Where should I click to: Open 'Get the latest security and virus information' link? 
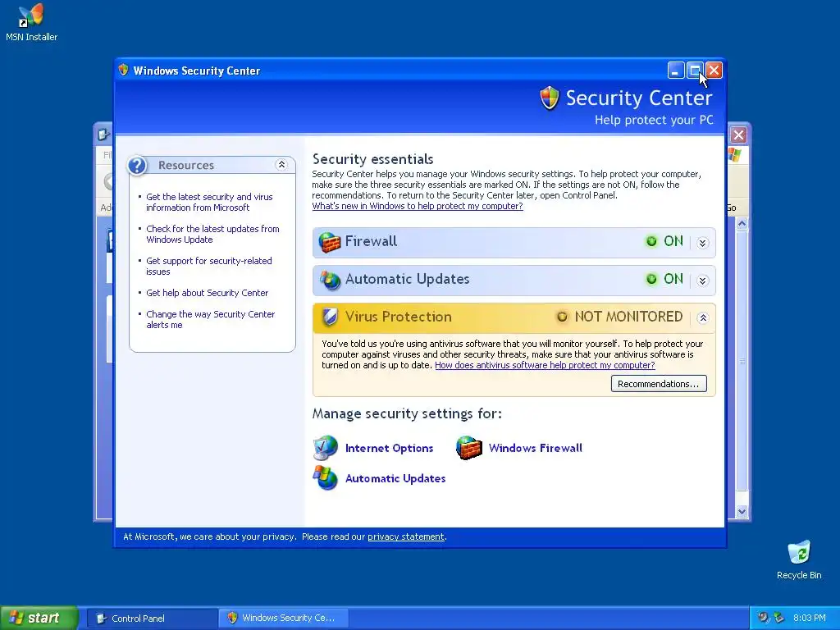click(209, 203)
